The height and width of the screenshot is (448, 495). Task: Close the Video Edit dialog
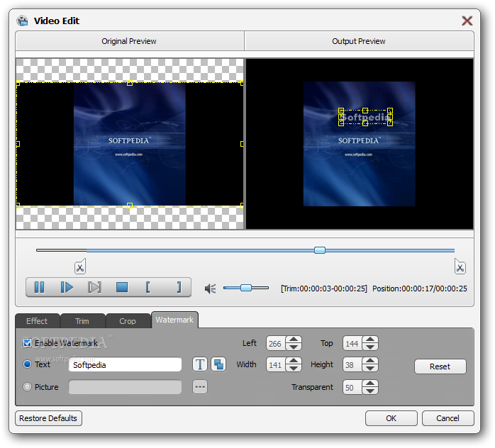pos(467,21)
